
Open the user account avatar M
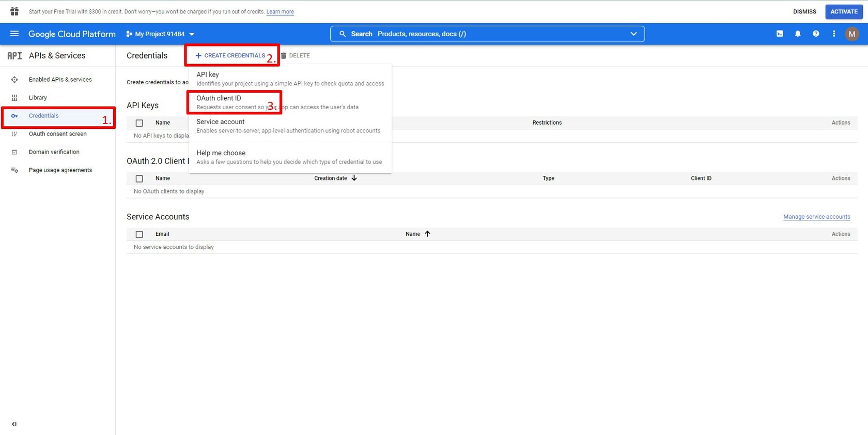point(852,34)
